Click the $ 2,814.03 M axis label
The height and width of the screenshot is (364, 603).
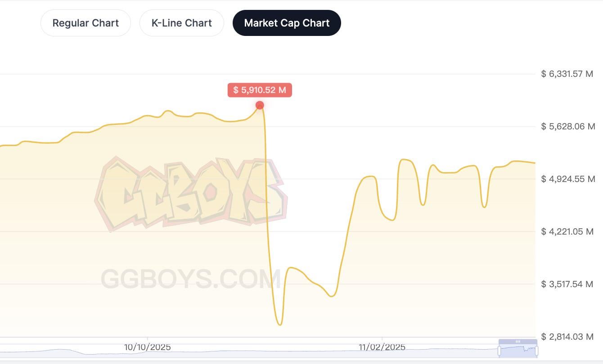[567, 337]
